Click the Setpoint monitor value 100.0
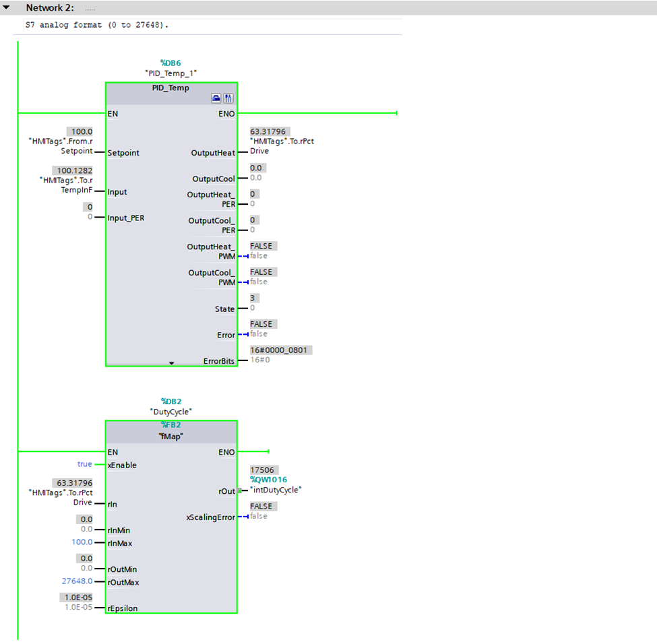Viewport: 657px width, 644px height. coord(80,131)
